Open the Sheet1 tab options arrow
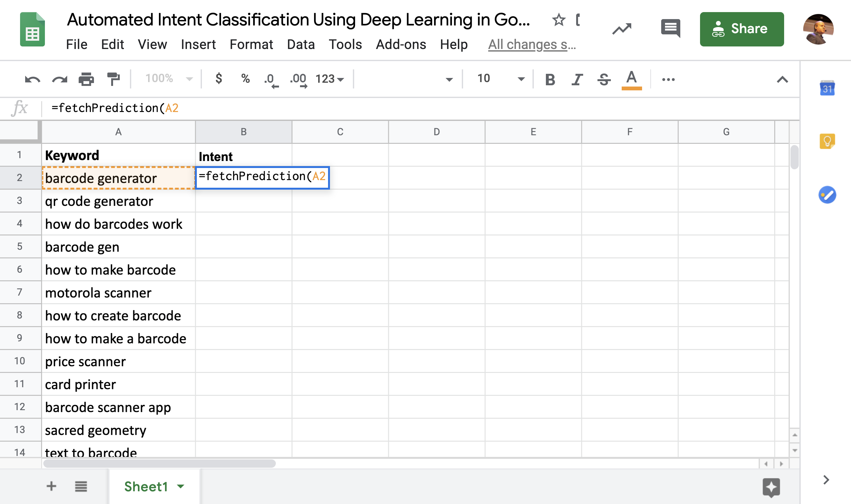Viewport: 851px width, 504px height. (181, 486)
